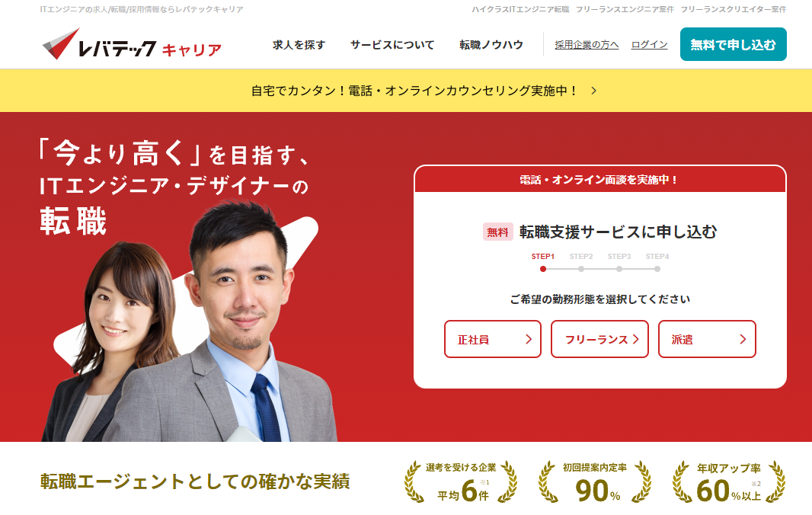Viewport: 812px width, 515px height.
Task: Open the サービスについて menu
Action: pyautogui.click(x=392, y=46)
